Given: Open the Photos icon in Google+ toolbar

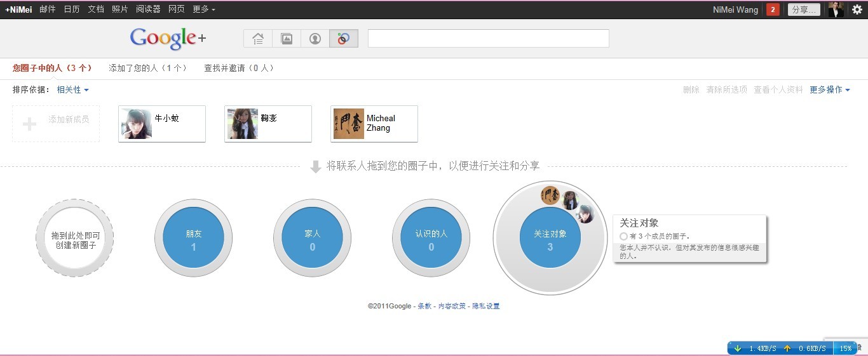Looking at the screenshot, I should click(287, 39).
